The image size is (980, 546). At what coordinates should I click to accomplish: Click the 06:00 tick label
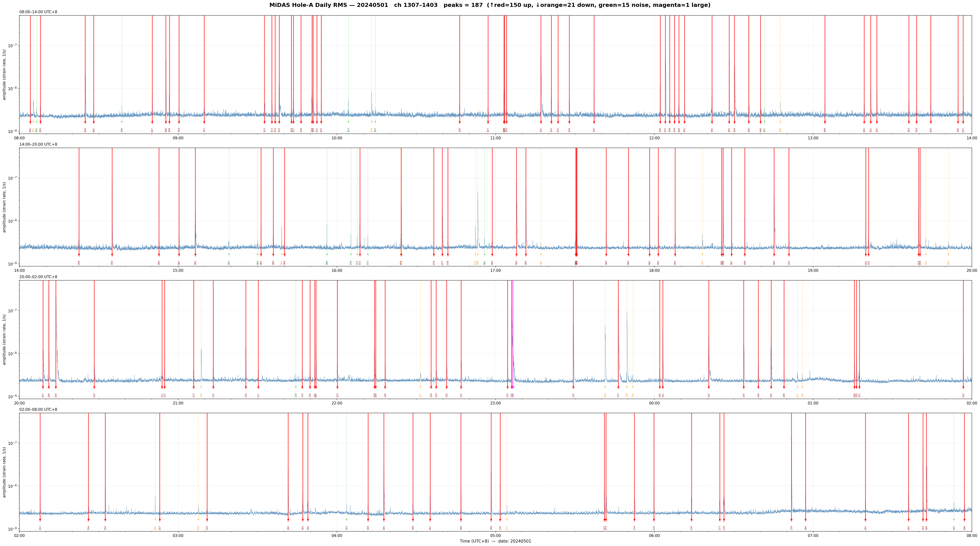tap(654, 535)
